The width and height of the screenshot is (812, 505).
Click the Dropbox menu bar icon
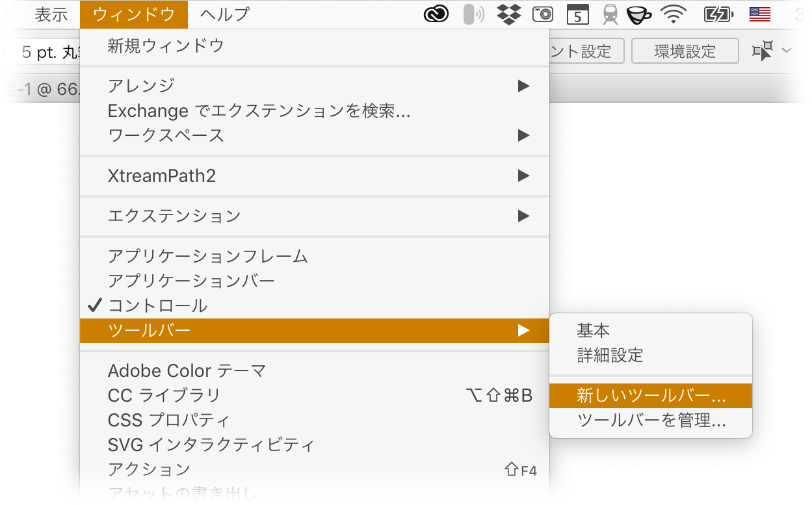508,14
